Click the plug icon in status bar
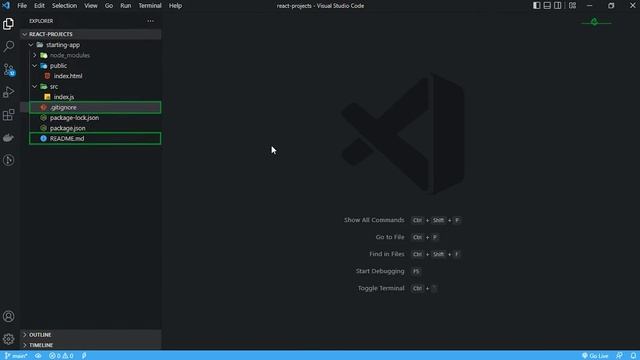Viewport: 640px width, 360px height. click(84, 356)
